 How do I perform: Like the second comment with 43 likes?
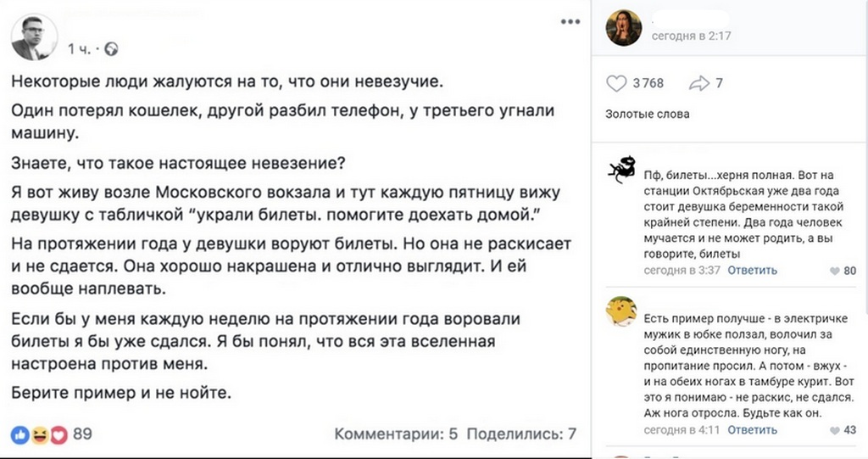[x=835, y=430]
